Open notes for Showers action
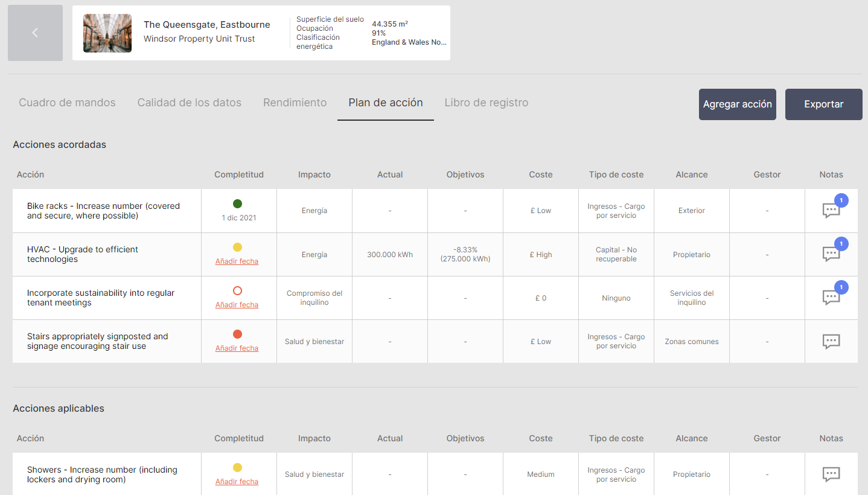 point(831,474)
